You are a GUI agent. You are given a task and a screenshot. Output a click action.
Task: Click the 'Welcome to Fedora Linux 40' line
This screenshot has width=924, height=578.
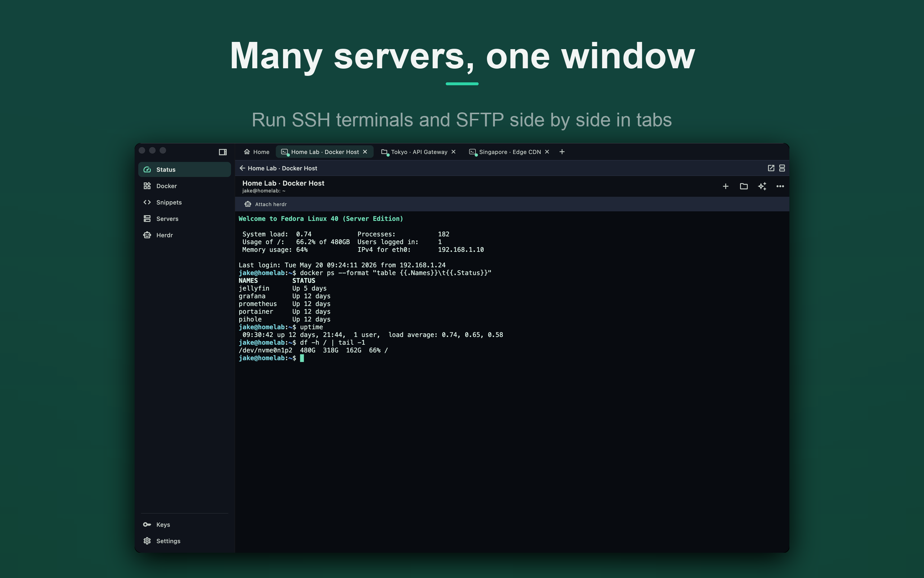pyautogui.click(x=321, y=219)
